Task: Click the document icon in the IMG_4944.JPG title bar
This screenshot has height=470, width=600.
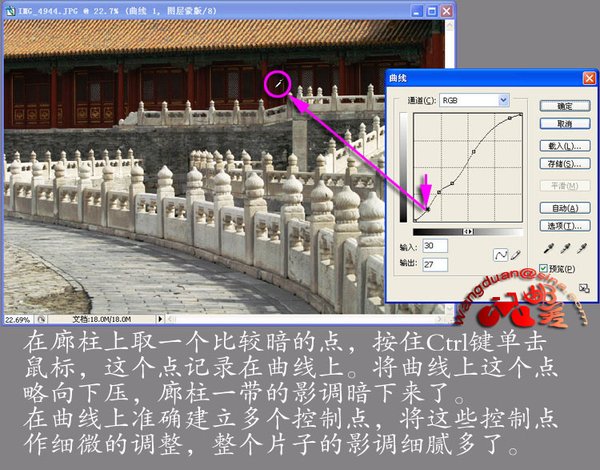Action: (x=10, y=8)
